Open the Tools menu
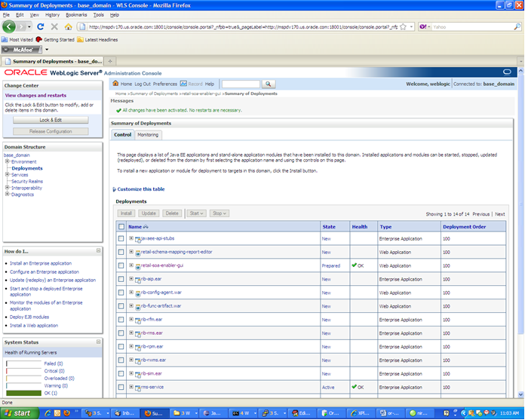Screen dimensions: 525x420 click(x=98, y=15)
